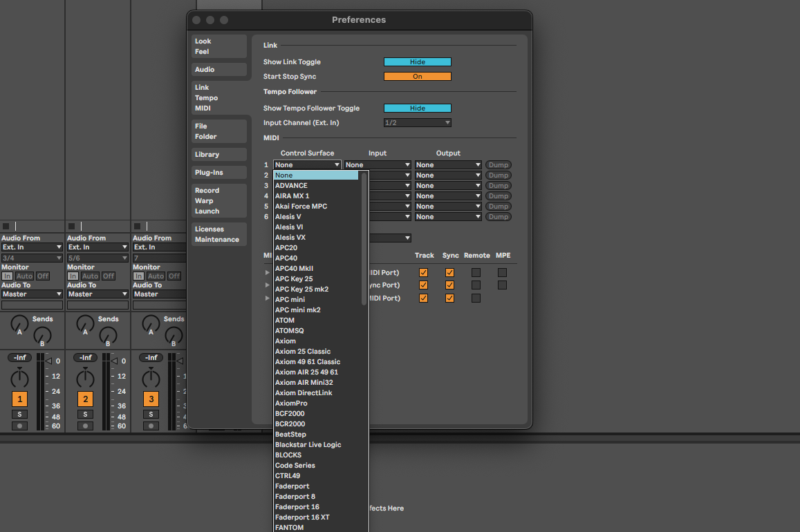
Task: Toggle Start Stop Sync On button
Action: tap(418, 77)
